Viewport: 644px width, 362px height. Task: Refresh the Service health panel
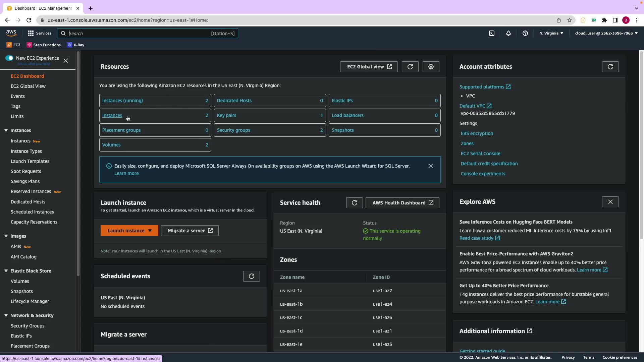[x=354, y=203]
